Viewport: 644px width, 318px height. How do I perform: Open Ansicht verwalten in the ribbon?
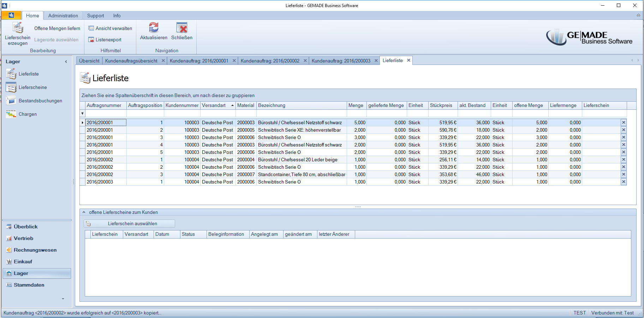click(x=110, y=28)
